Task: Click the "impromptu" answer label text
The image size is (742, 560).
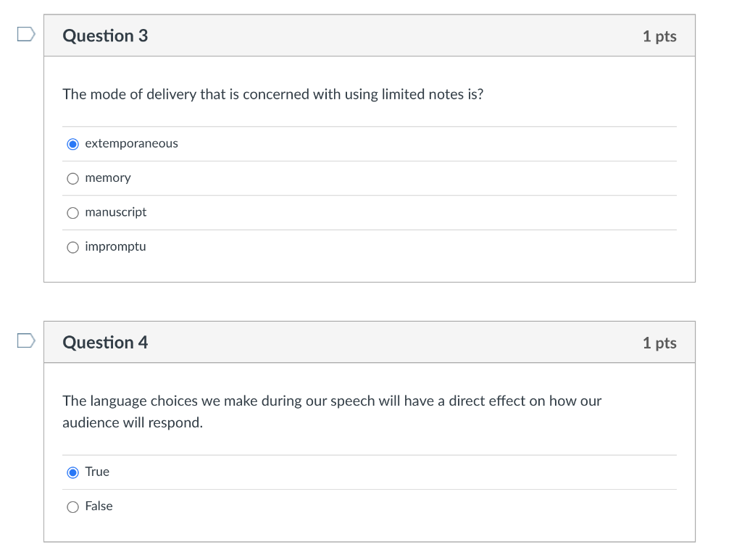Action: point(115,246)
